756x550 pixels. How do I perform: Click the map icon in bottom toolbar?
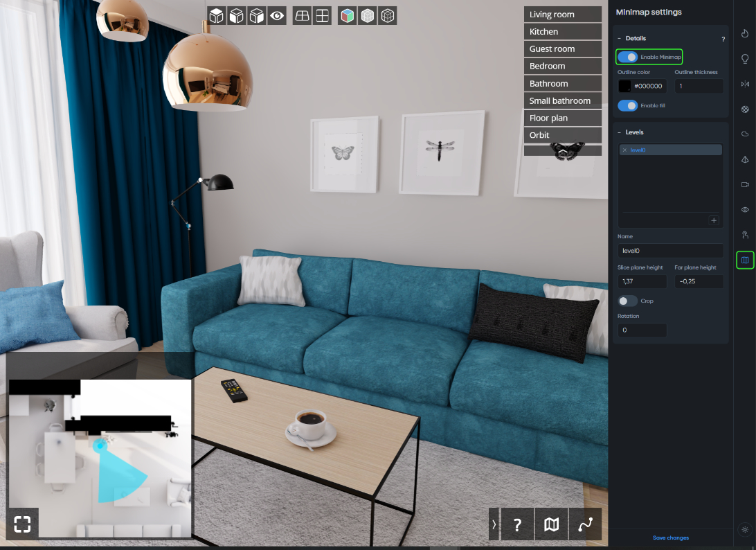click(551, 524)
